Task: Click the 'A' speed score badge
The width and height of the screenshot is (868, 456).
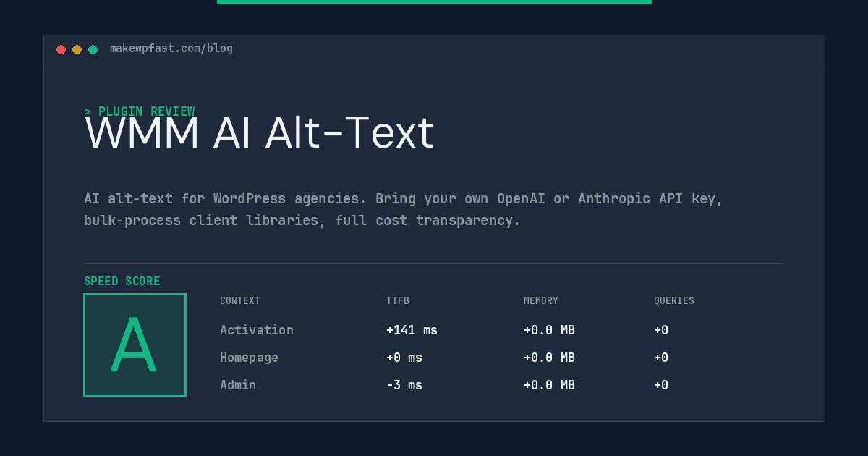Action: tap(135, 345)
